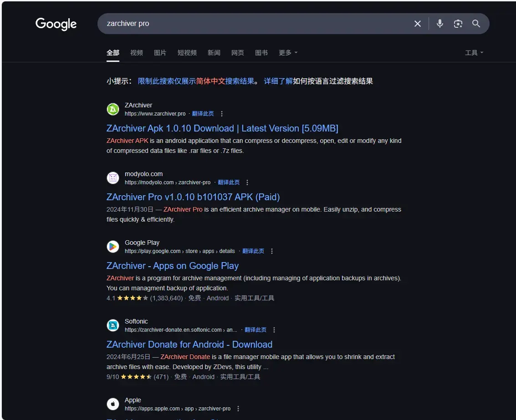Click the ZArchiver site name label
Image resolution: width=516 pixels, height=420 pixels.
click(138, 105)
